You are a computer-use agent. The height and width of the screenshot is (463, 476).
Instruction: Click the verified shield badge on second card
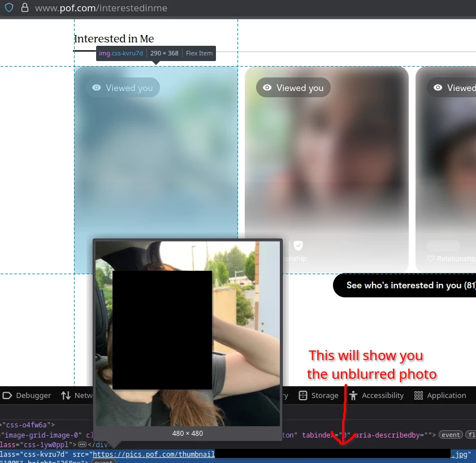298,245
